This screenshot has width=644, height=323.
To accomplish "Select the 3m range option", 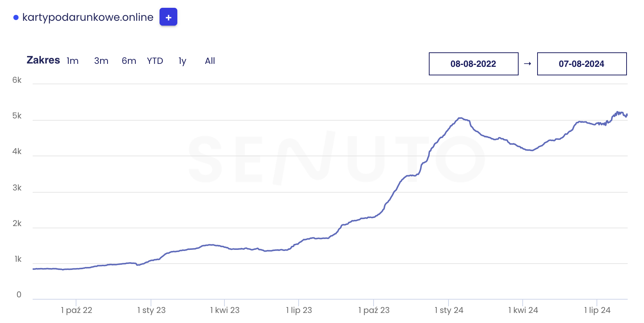I will 101,61.
